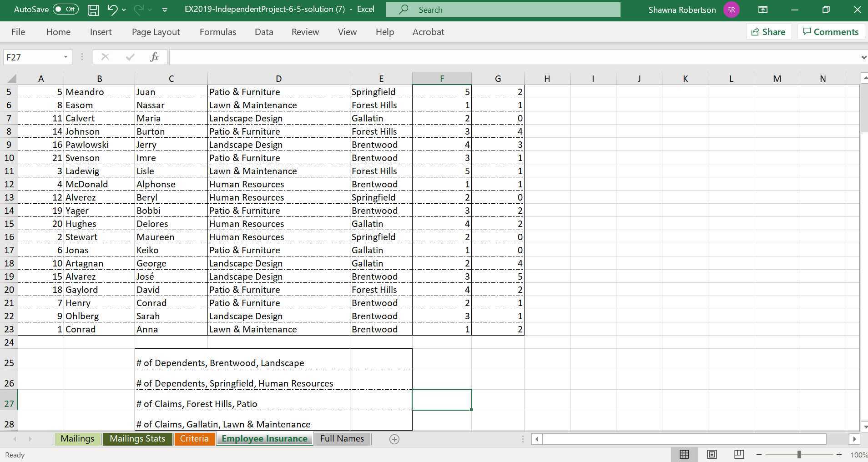Select Normal view icon in status bar
This screenshot has height=462, width=868.
point(684,454)
